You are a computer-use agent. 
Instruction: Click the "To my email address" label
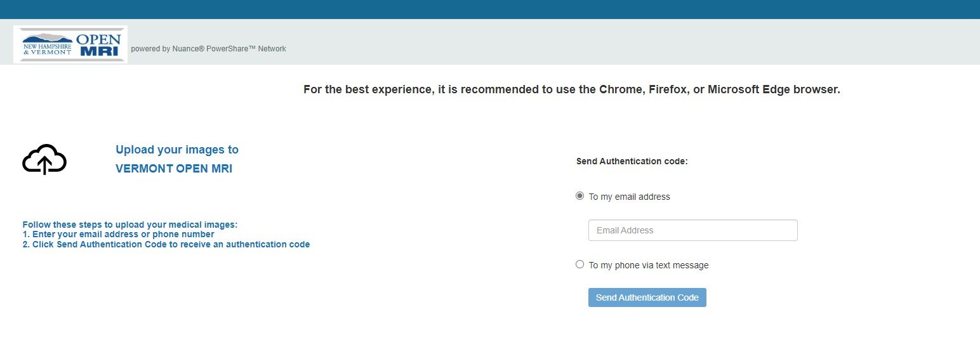(629, 197)
